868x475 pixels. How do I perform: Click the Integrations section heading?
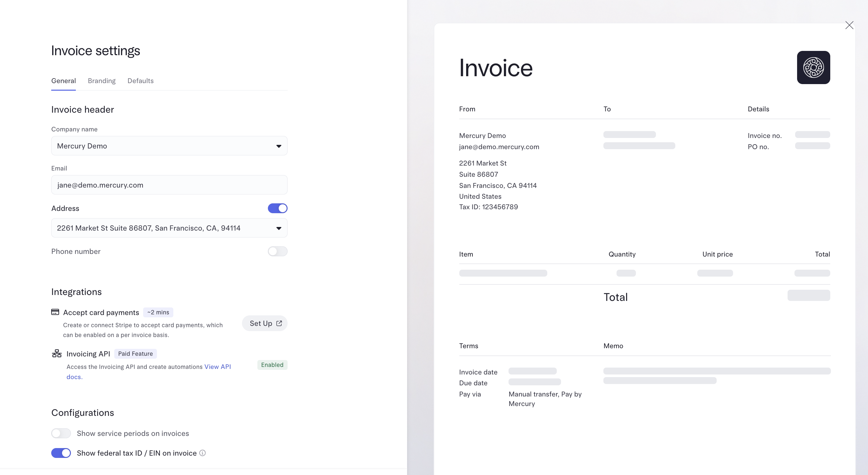(x=76, y=292)
